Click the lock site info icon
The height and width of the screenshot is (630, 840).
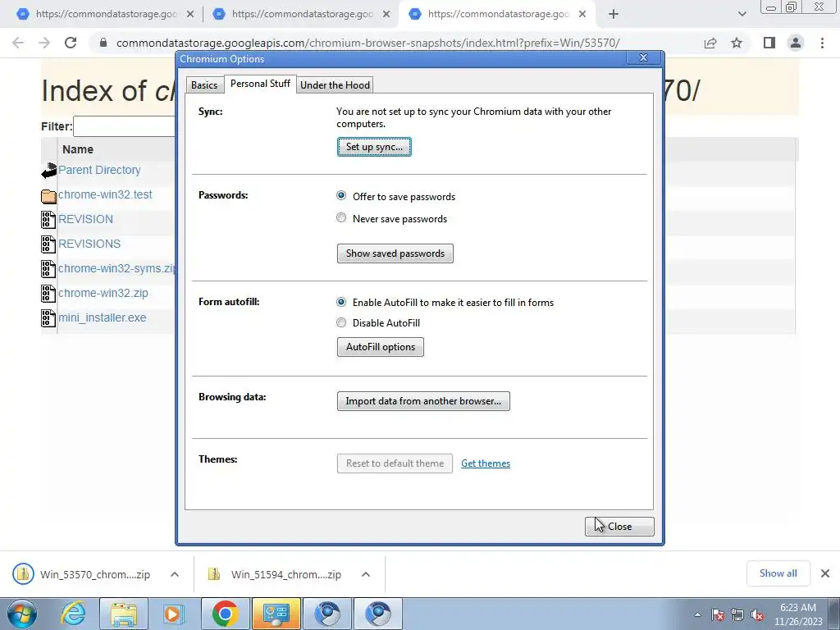(103, 43)
